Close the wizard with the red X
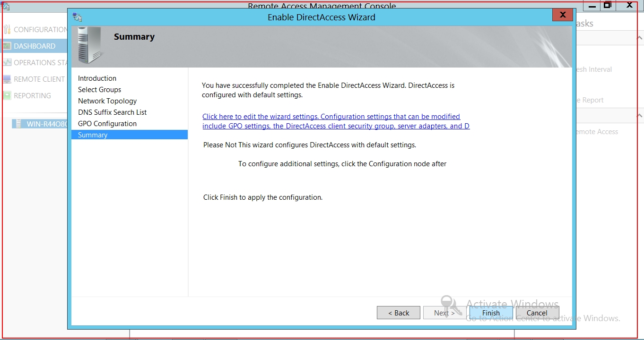The image size is (644, 340). tap(563, 15)
